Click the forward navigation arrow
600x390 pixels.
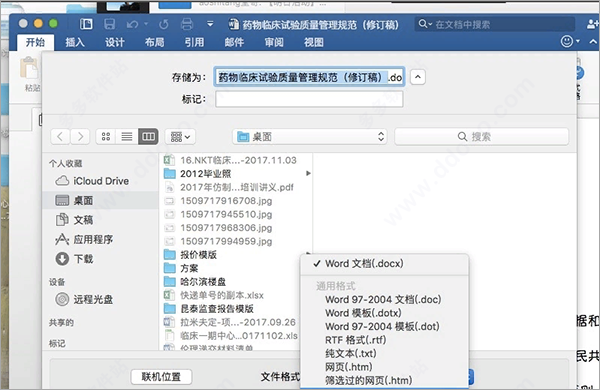(80, 137)
